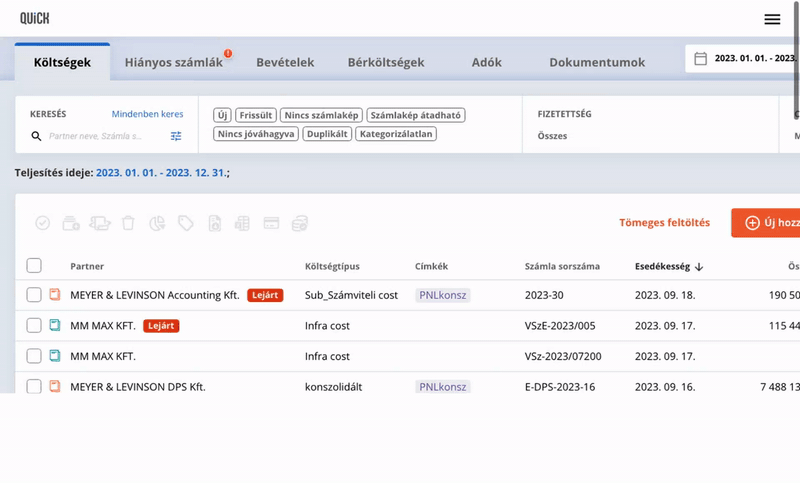Click the plus icon on Új hozzáadás button

[752, 223]
